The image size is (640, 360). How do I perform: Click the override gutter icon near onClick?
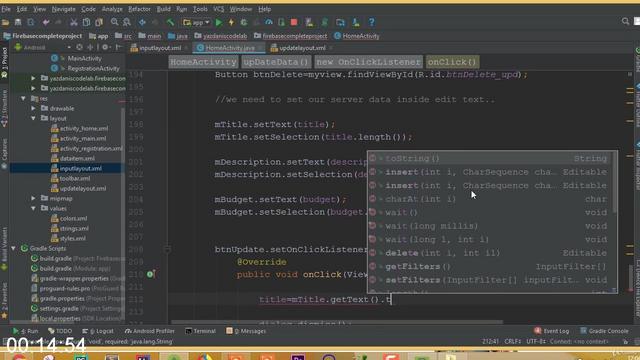(x=151, y=274)
